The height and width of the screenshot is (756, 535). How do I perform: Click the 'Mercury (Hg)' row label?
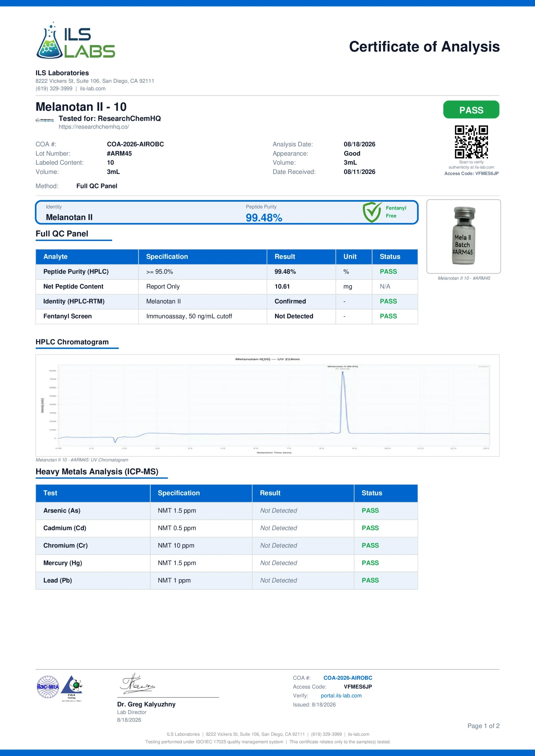(63, 563)
